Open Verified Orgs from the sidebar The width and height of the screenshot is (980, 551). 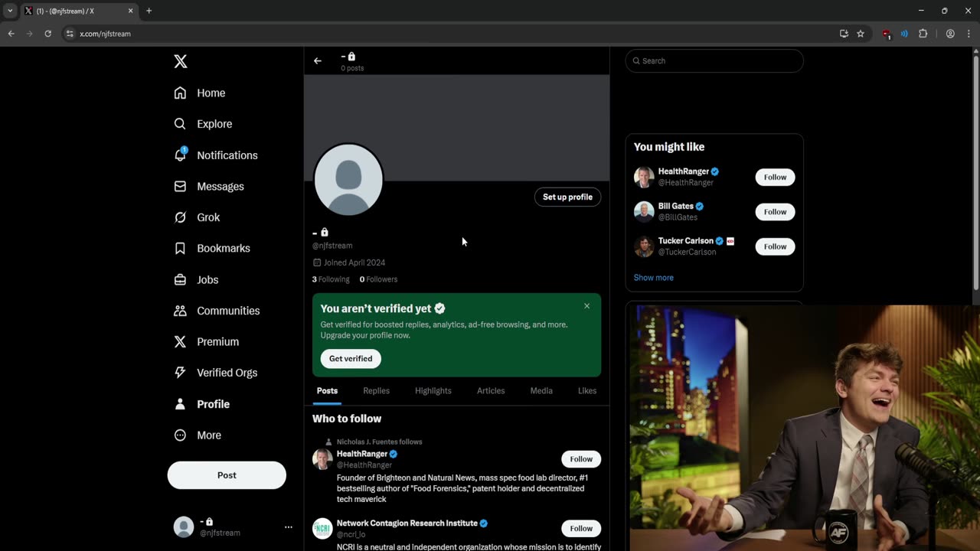pyautogui.click(x=215, y=373)
